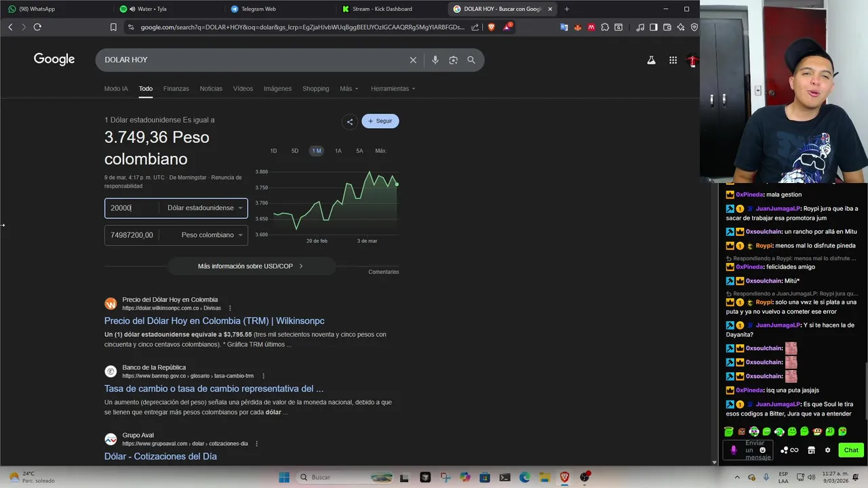This screenshot has height=488, width=868.
Task: Open Google Search Labs flask icon
Action: [x=651, y=60]
